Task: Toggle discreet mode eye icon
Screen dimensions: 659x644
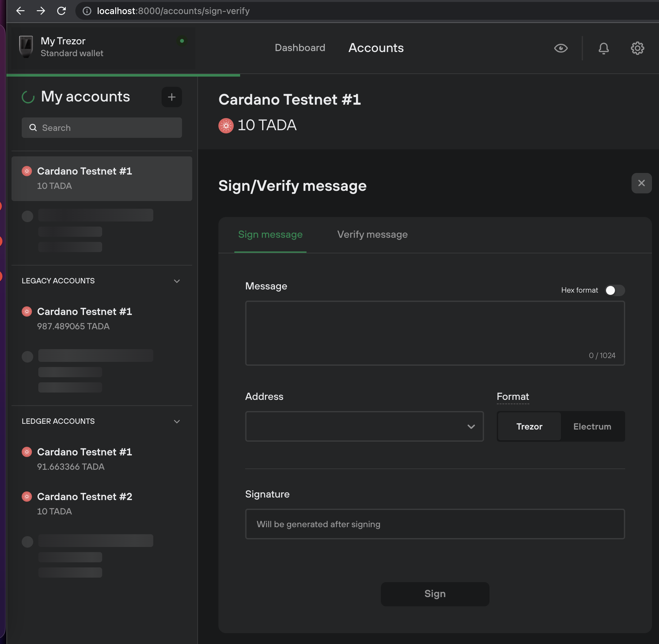Action: coord(561,49)
